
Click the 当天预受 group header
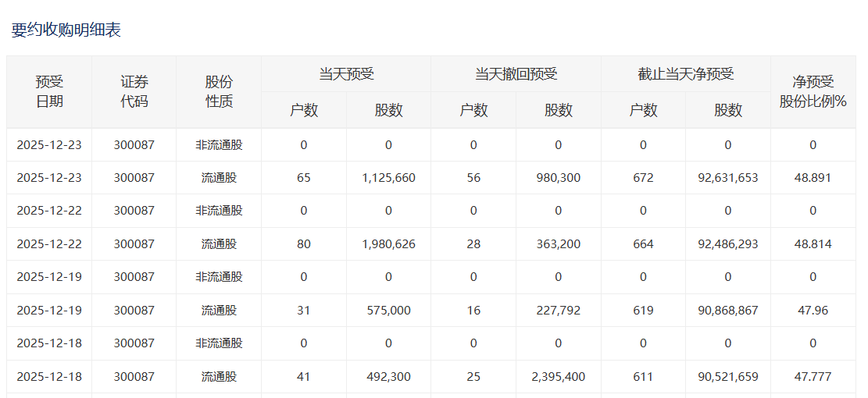click(346, 74)
